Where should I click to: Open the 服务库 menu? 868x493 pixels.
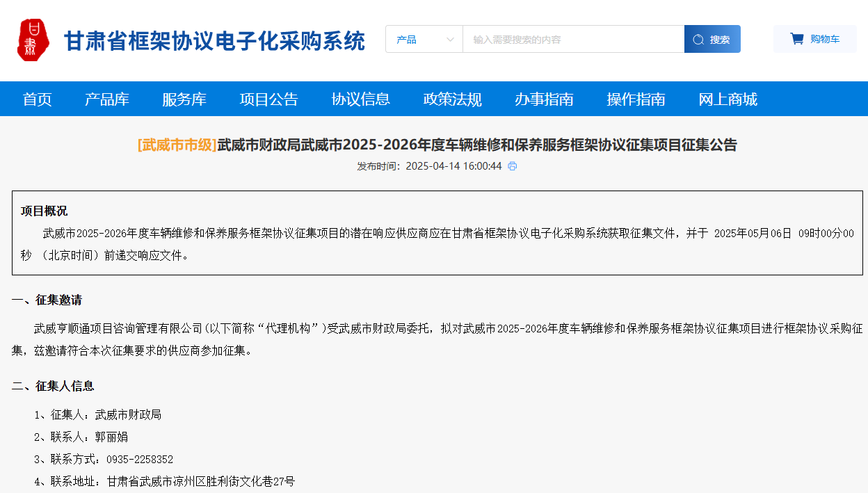pyautogui.click(x=185, y=99)
